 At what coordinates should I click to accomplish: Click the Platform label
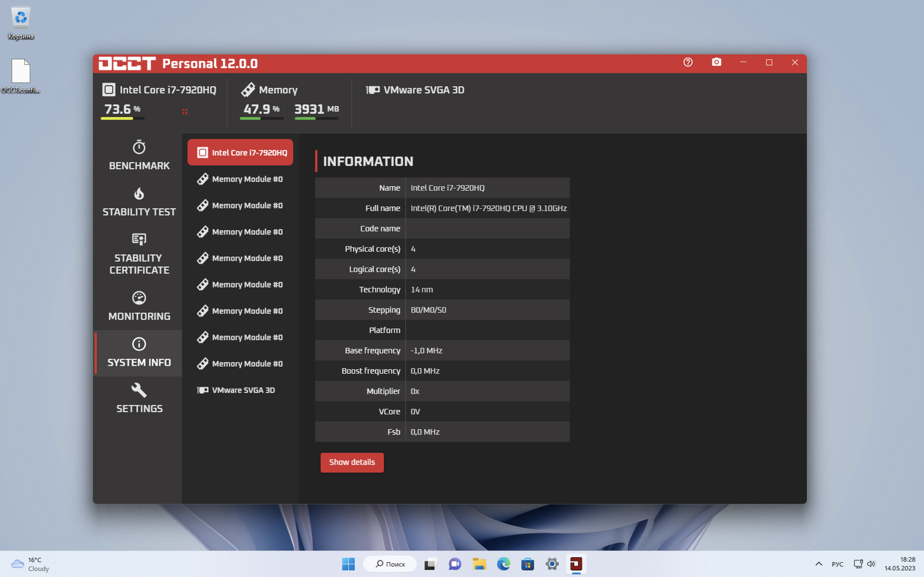(384, 330)
